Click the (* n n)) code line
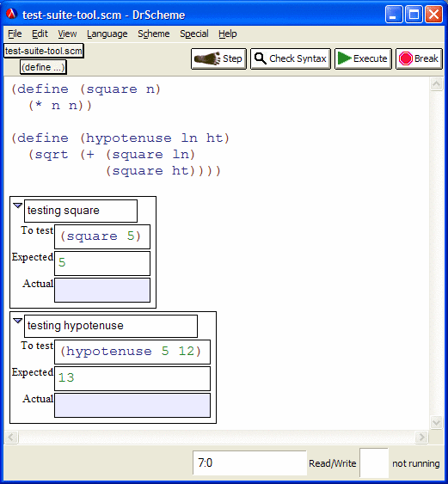Image resolution: width=448 pixels, height=484 pixels. 60,106
